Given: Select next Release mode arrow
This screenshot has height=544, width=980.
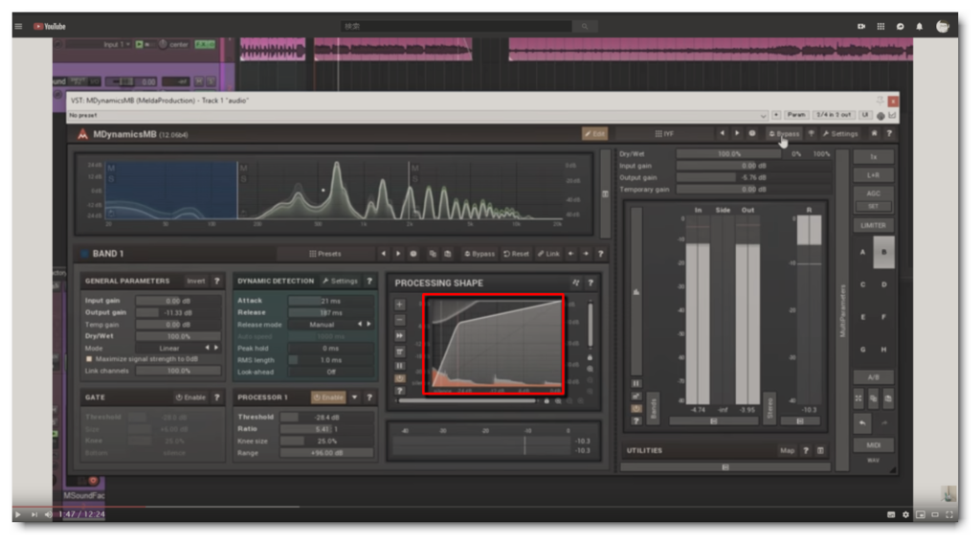Looking at the screenshot, I should coord(368,324).
